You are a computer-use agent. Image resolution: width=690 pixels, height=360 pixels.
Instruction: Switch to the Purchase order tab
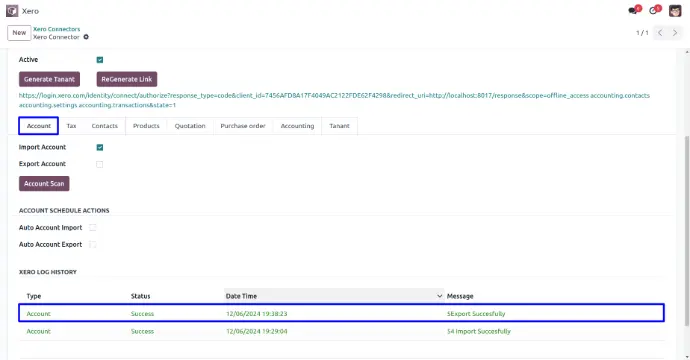(243, 126)
